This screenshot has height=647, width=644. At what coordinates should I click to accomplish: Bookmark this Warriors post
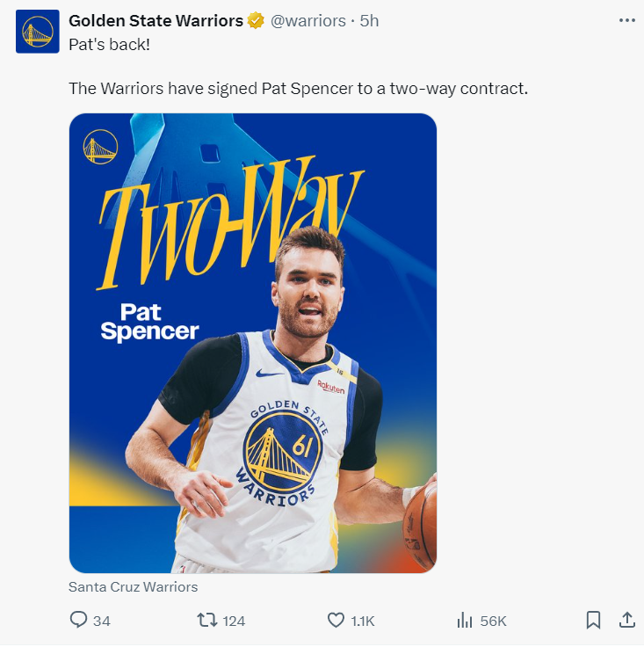[593, 621]
